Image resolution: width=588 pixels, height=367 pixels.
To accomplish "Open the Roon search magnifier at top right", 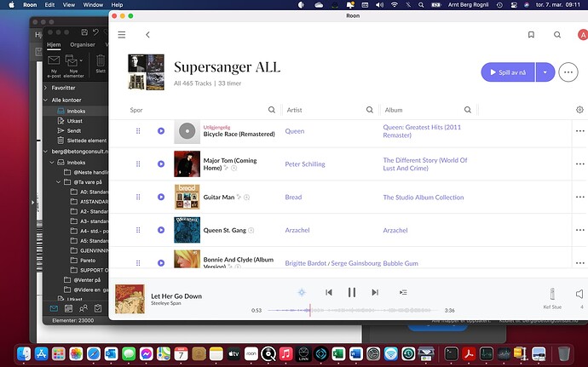I will (557, 35).
